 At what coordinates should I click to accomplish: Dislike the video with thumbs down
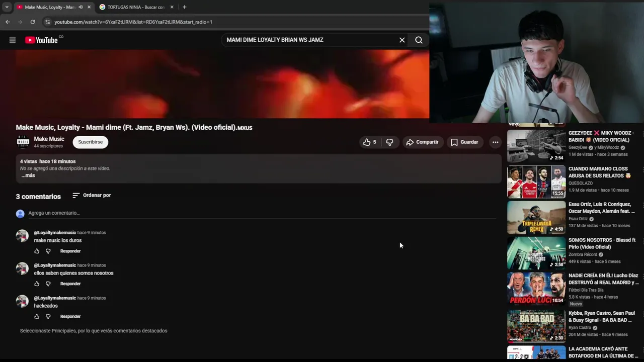[x=389, y=142]
